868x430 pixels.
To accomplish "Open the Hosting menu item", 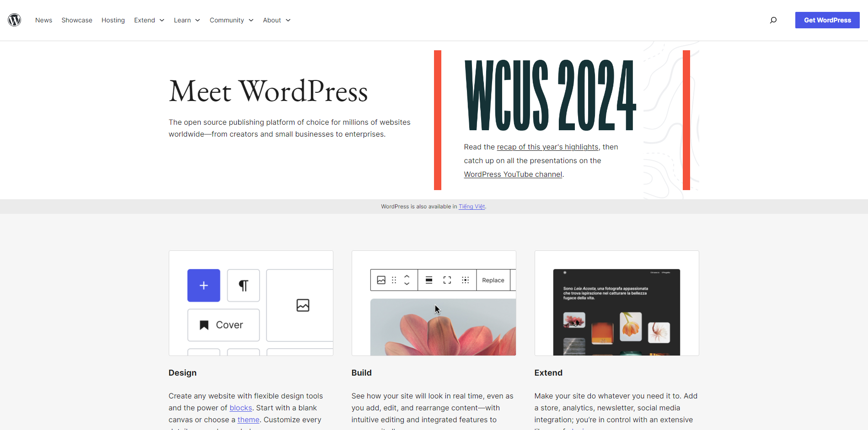I will [x=113, y=20].
